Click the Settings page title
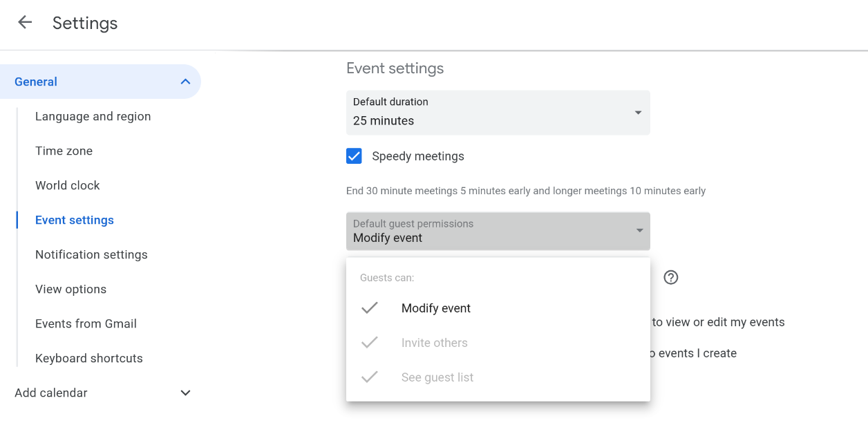868x423 pixels. [x=84, y=23]
